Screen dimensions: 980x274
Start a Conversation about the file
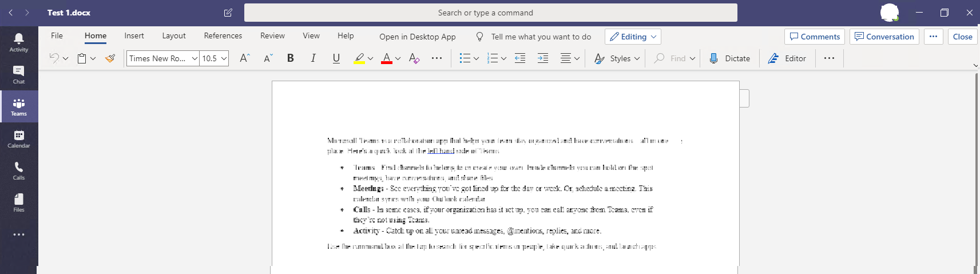884,37
